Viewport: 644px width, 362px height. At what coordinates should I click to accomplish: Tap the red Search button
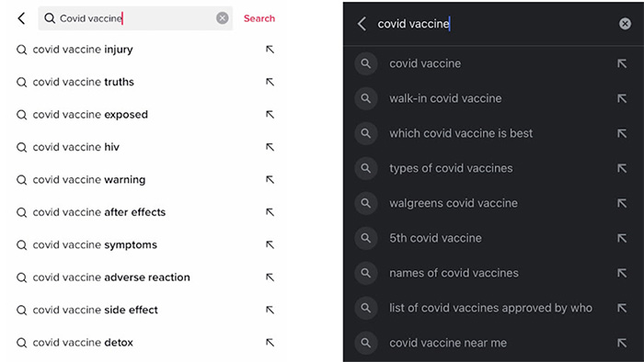click(259, 18)
